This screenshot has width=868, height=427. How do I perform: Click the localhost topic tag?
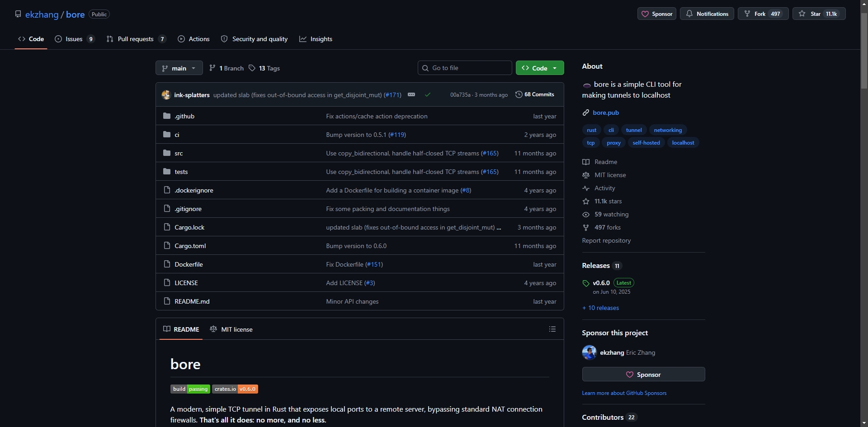click(683, 143)
